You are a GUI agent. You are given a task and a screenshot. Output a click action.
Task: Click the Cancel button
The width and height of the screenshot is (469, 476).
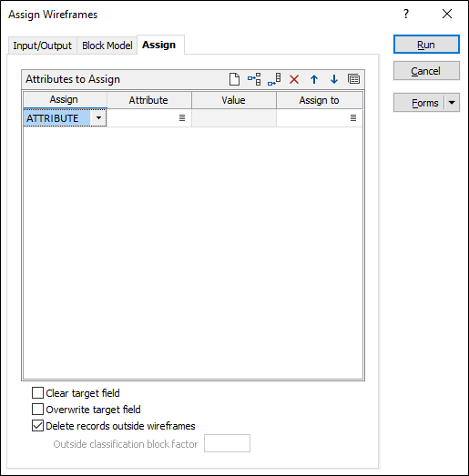426,71
